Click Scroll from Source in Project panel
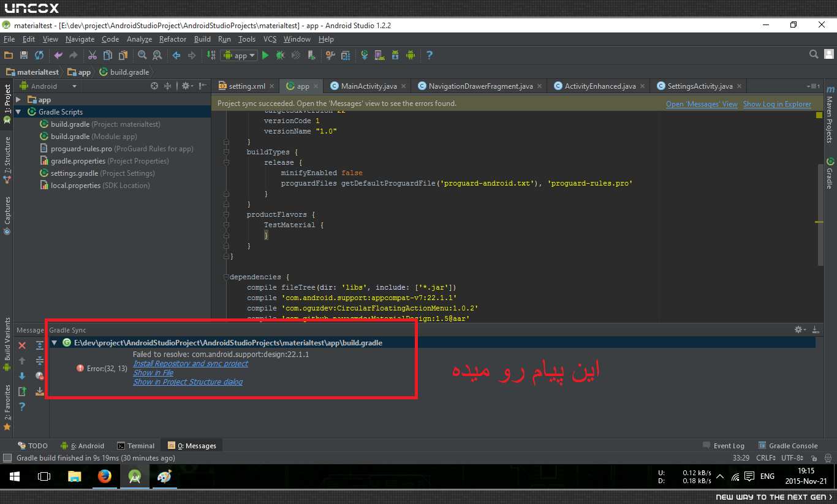Viewport: 837px width, 504px height. pyautogui.click(x=154, y=86)
